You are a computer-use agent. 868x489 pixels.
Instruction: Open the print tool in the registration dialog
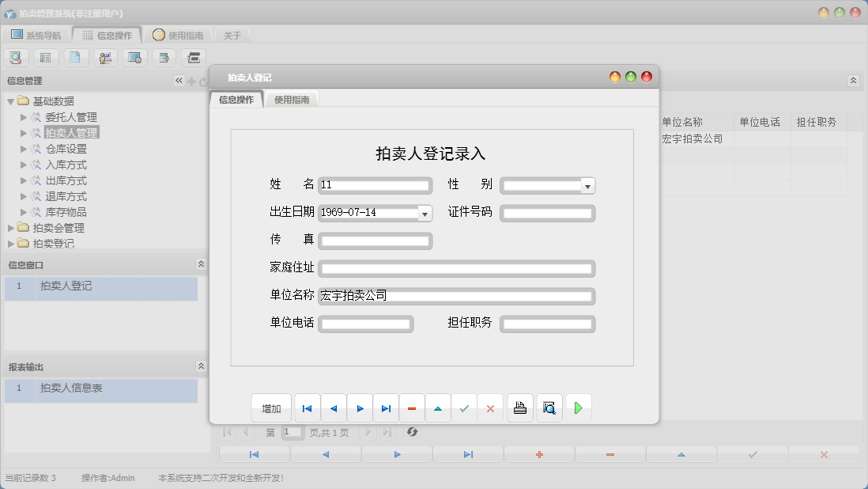click(519, 407)
